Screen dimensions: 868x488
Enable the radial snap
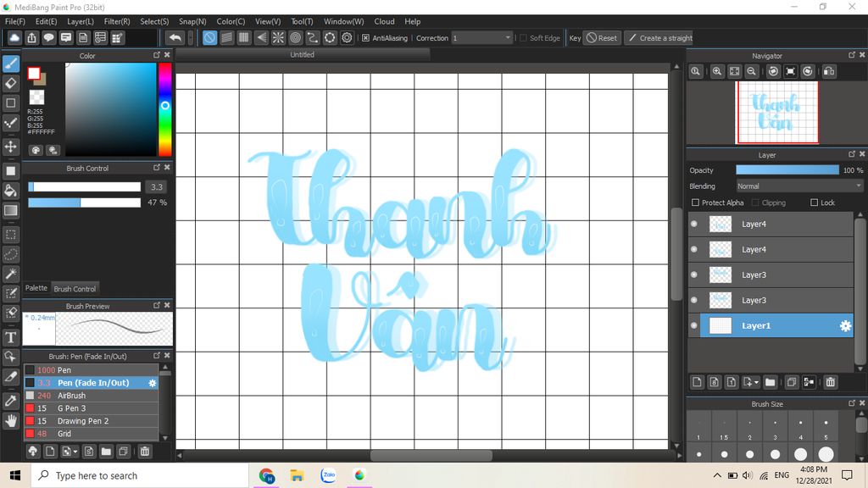278,37
